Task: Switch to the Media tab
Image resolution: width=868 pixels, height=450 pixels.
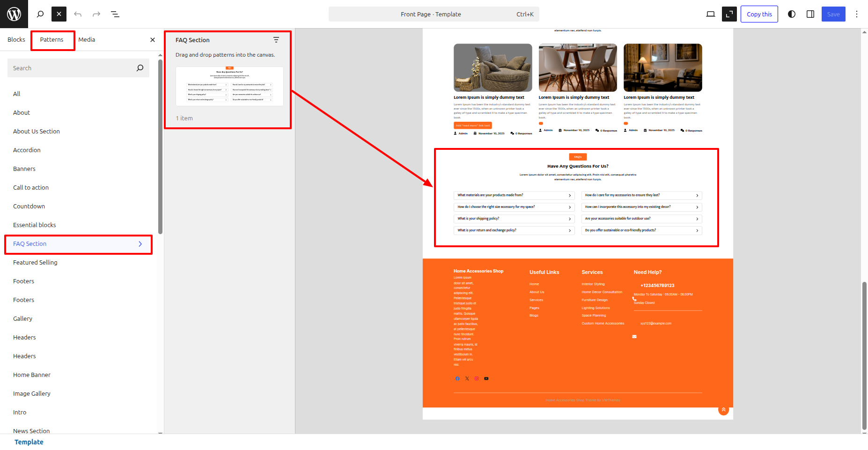Action: (87, 40)
